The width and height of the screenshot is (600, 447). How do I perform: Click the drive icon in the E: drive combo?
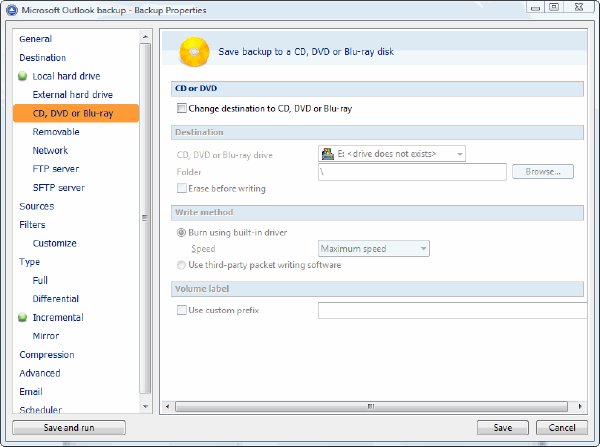tap(328, 154)
